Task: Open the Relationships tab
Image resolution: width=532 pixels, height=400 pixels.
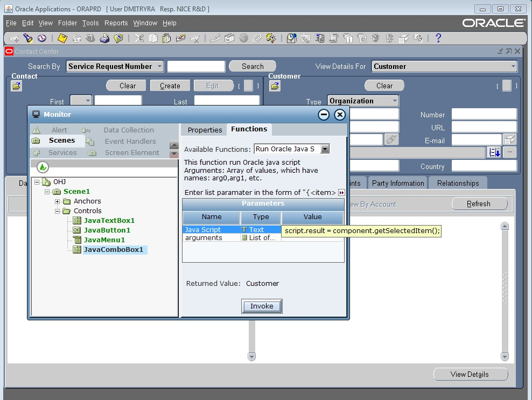Action: click(458, 183)
